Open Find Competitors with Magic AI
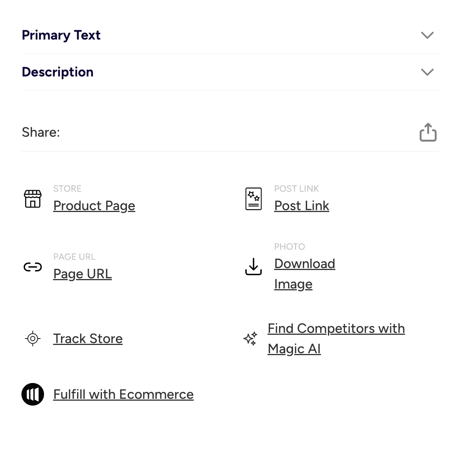The width and height of the screenshot is (459, 476). [x=336, y=329]
